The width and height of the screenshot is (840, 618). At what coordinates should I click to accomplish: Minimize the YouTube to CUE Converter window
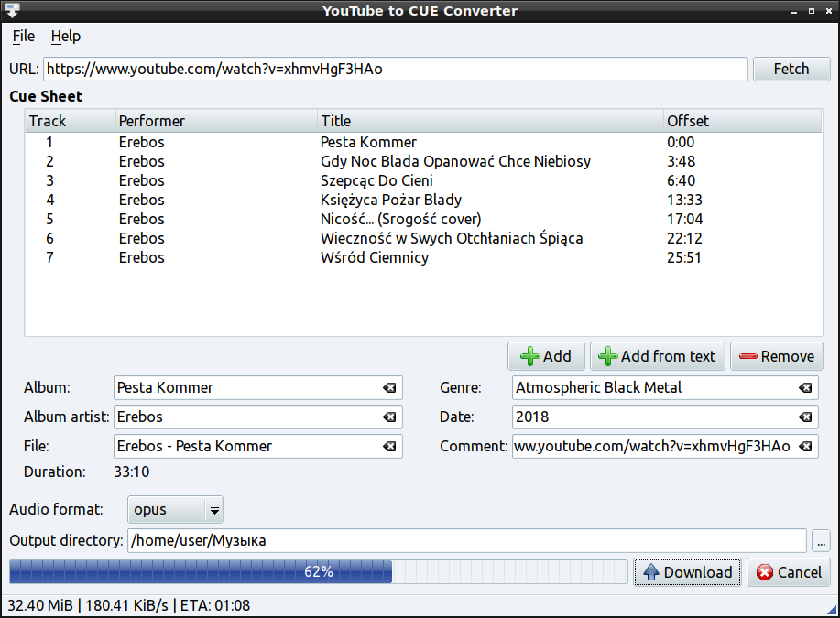pos(794,11)
